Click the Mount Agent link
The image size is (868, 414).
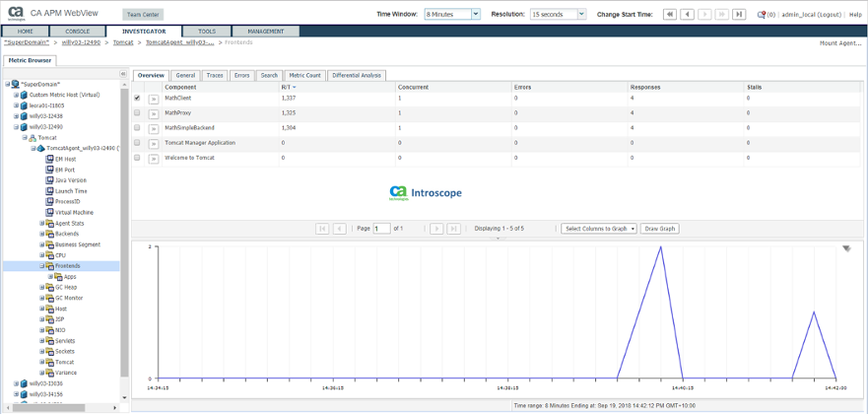coord(840,42)
